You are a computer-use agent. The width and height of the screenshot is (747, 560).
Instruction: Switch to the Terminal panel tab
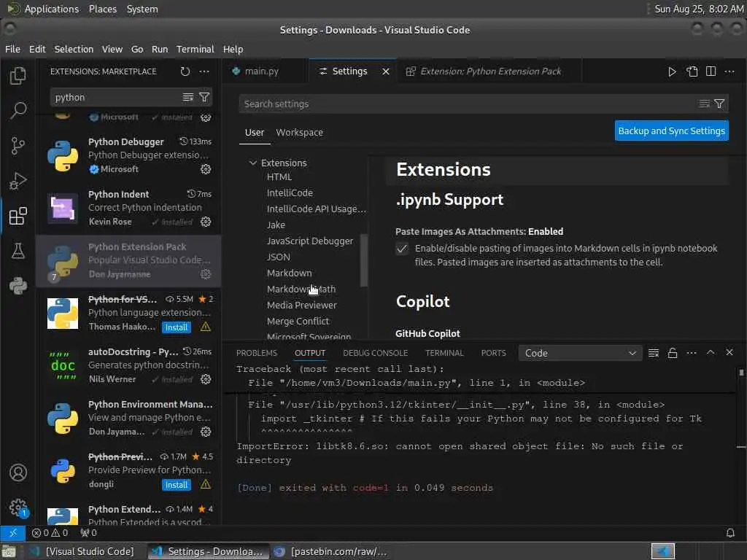pos(444,353)
